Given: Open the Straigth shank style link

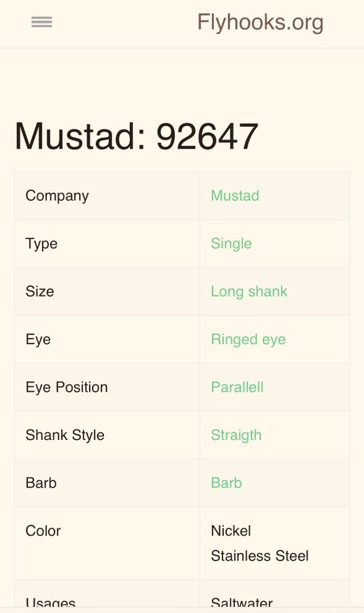Looking at the screenshot, I should (x=236, y=435).
